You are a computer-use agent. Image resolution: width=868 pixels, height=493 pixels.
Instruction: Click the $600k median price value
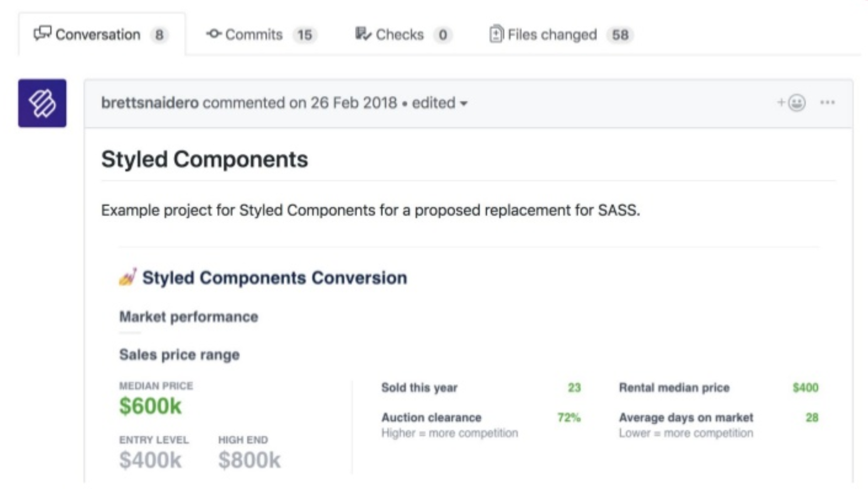pos(150,406)
